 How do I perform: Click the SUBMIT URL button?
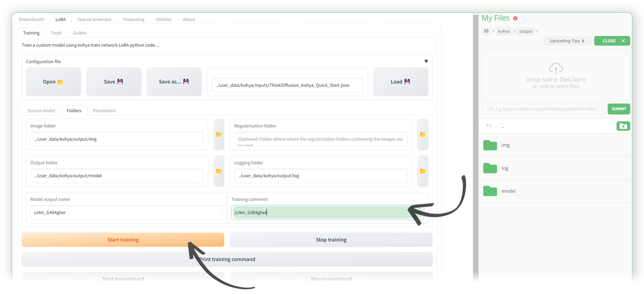click(x=619, y=109)
